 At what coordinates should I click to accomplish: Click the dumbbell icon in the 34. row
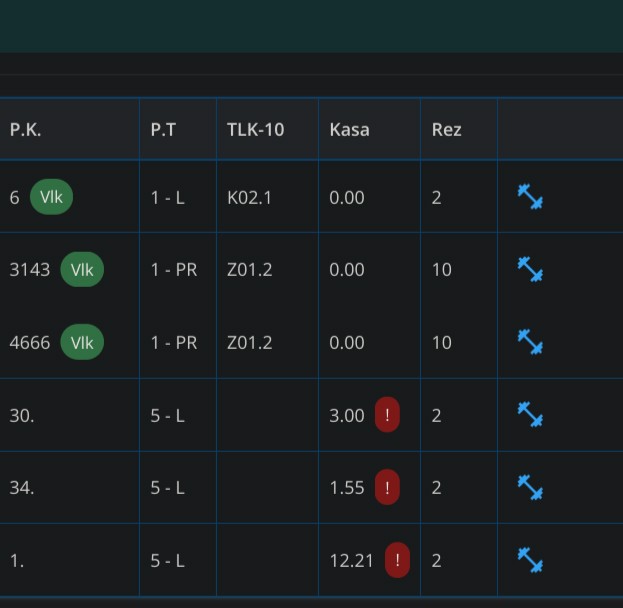530,487
